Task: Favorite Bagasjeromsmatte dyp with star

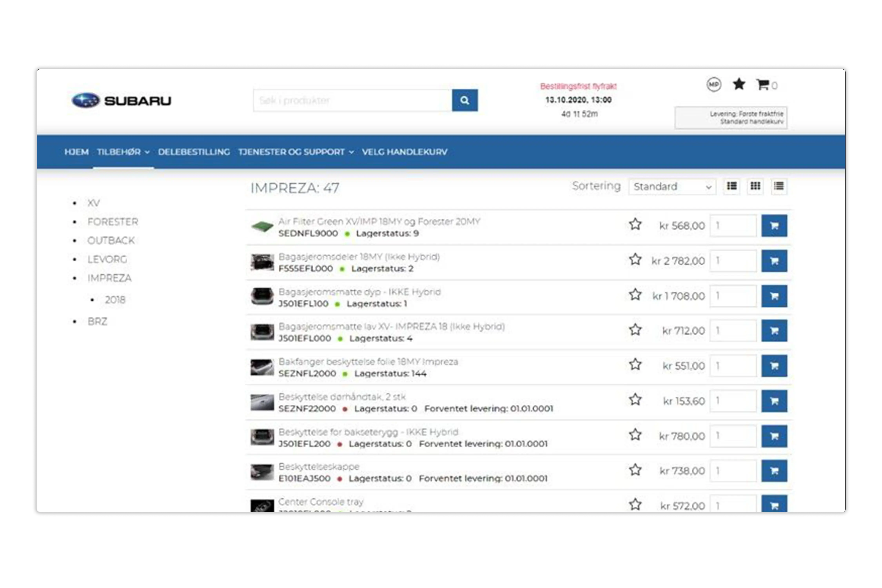Action: pos(635,294)
